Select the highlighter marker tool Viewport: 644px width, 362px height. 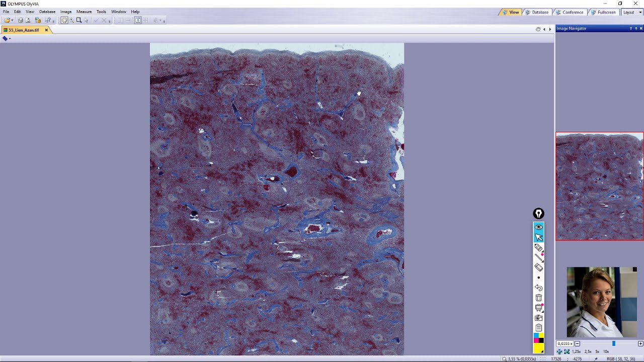pyautogui.click(x=539, y=248)
